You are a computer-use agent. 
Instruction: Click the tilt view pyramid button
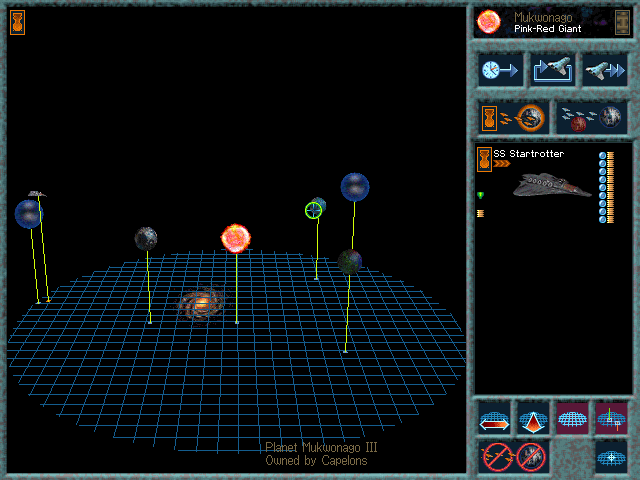(x=533, y=418)
